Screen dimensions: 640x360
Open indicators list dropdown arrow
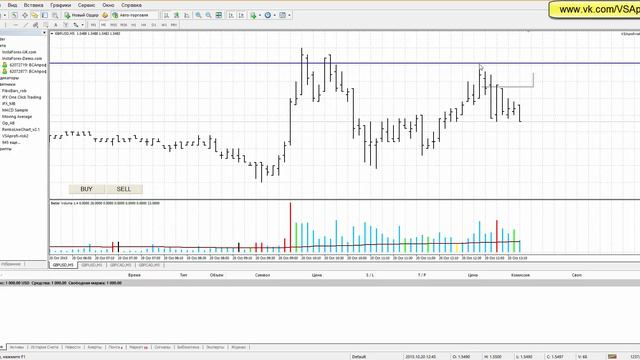click(260, 15)
